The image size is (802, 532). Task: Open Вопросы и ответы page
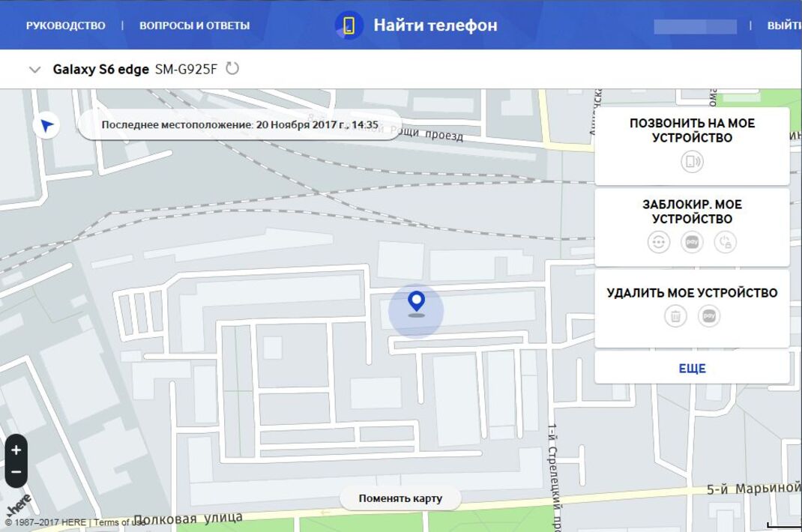(x=194, y=25)
